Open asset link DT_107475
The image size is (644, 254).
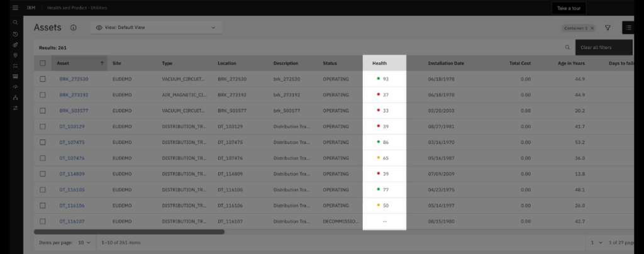coord(72,142)
